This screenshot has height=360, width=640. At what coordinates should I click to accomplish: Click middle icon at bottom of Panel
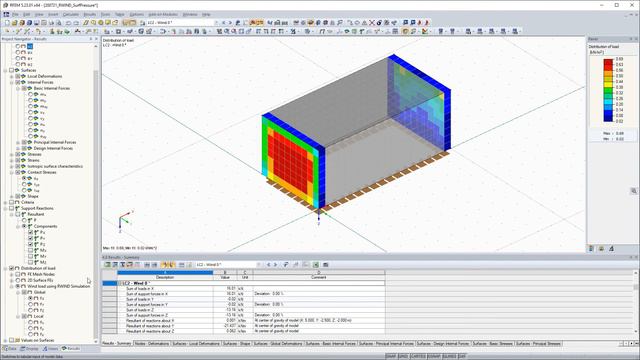pyautogui.click(x=601, y=249)
